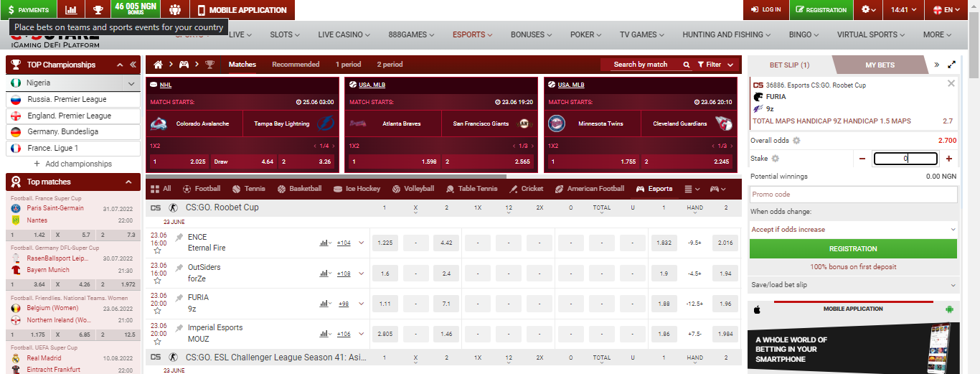
Task: Open statistics for Imperial Esports match
Action: click(326, 334)
